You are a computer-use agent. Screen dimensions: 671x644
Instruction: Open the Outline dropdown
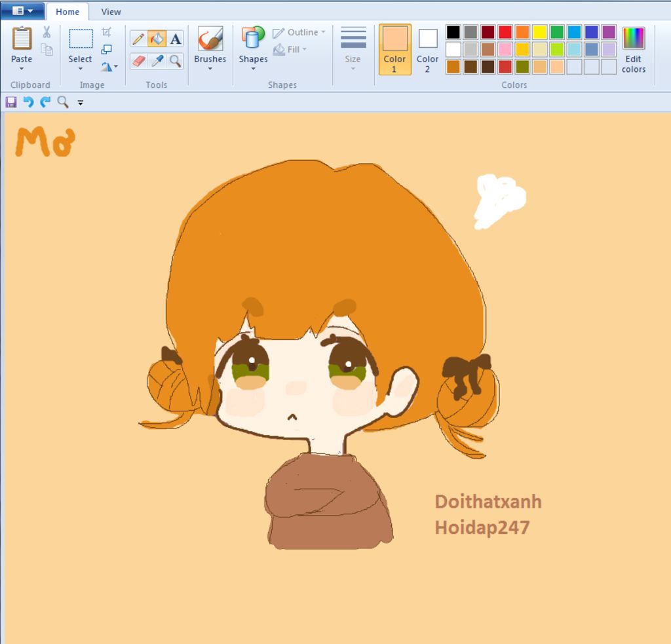coord(299,32)
